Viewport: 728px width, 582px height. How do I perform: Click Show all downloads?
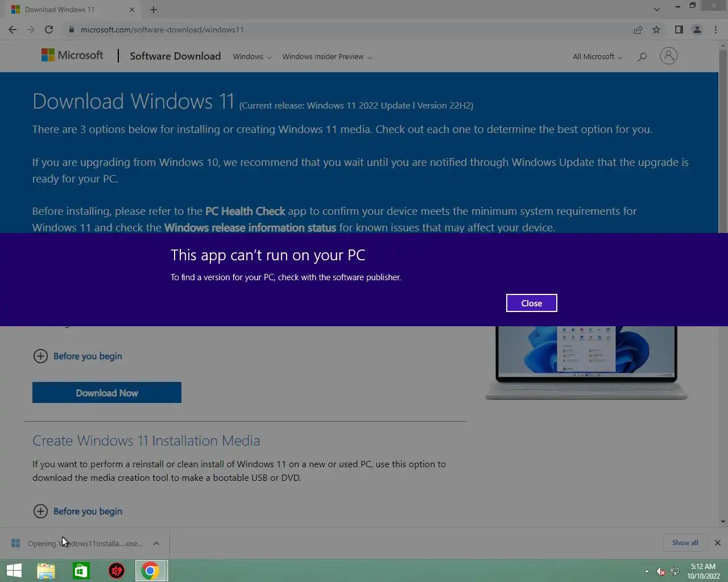(685, 543)
